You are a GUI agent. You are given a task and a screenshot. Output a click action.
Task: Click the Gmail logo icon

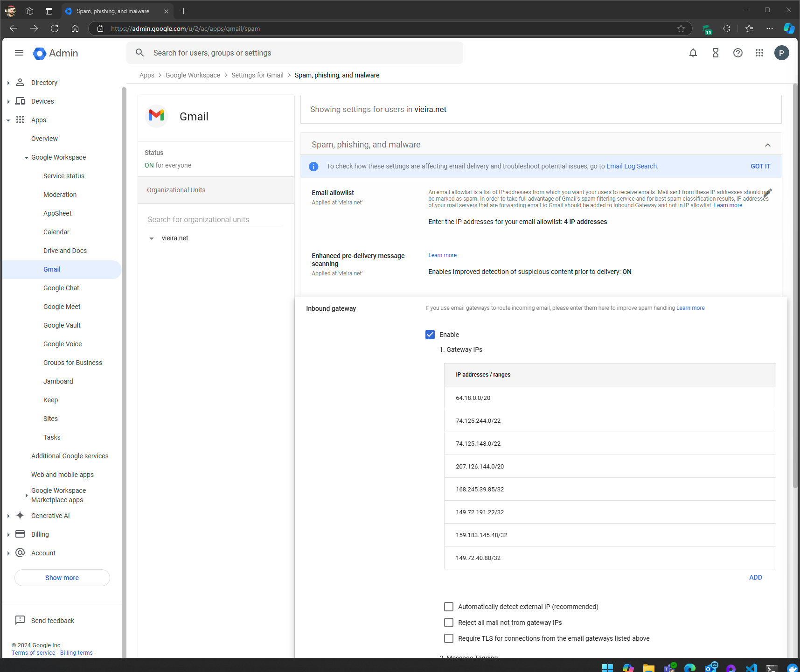156,116
